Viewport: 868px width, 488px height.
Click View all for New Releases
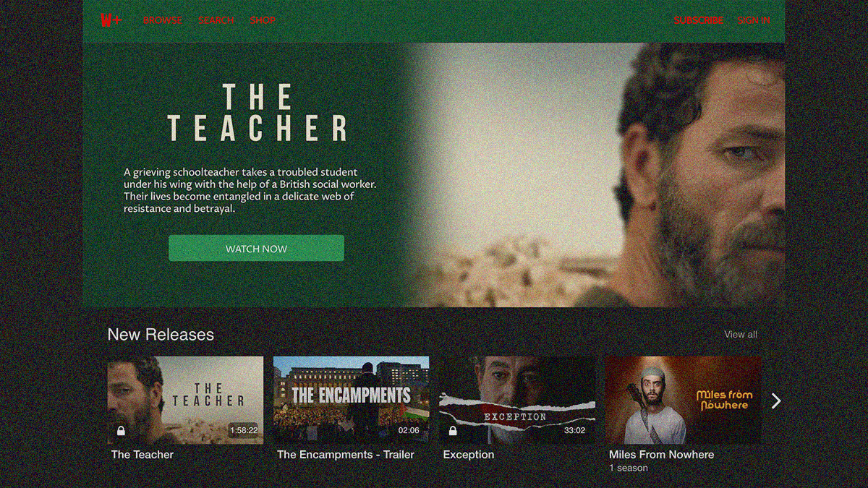tap(741, 334)
